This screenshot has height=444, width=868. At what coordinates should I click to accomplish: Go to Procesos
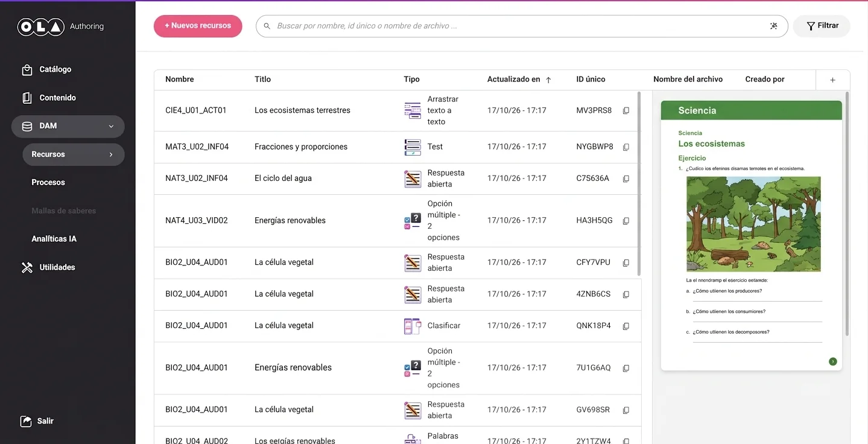coord(48,182)
